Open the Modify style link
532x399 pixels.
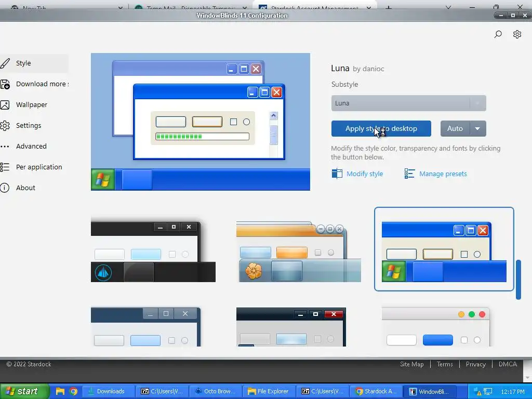(365, 174)
